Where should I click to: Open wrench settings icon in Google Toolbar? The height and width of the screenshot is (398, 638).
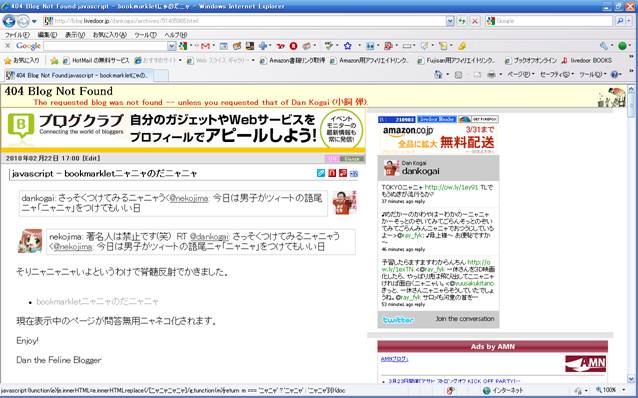(x=604, y=46)
